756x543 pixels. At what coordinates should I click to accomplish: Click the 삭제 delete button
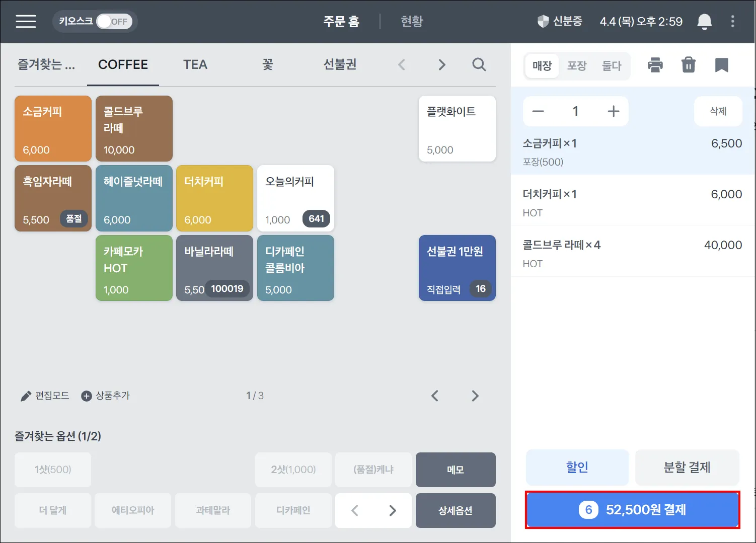click(718, 111)
